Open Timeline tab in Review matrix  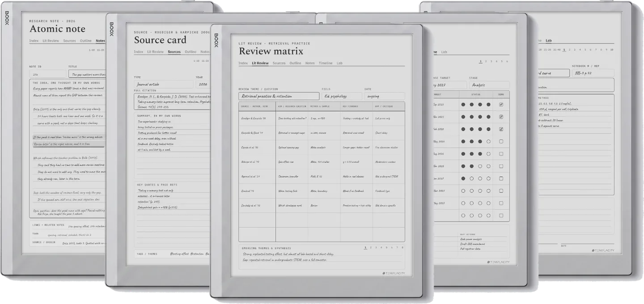tap(326, 63)
